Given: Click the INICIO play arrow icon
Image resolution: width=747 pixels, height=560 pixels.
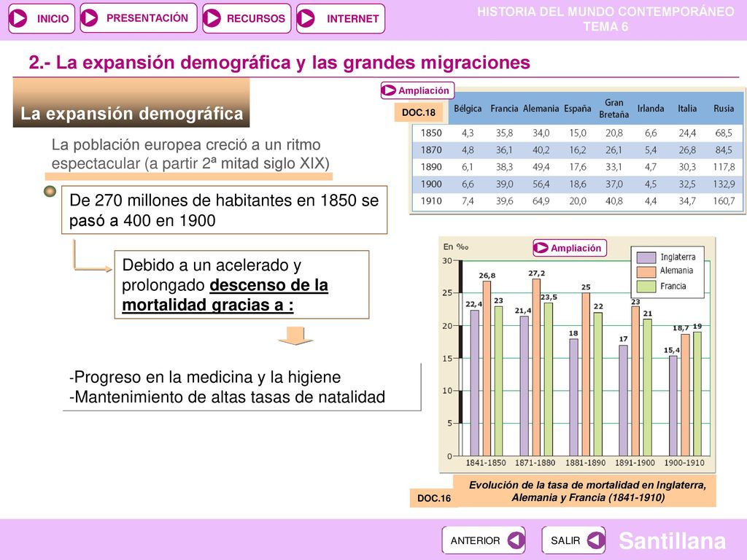Looking at the screenshot, I should 18,18.
